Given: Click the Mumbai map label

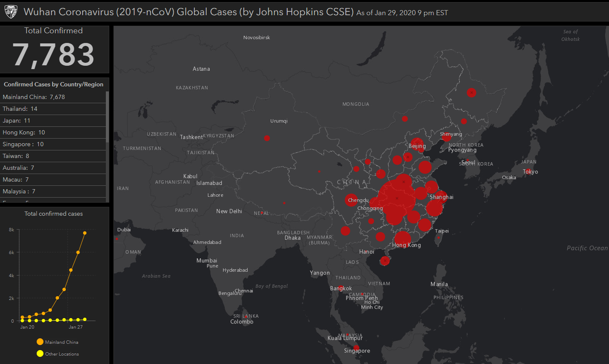Looking at the screenshot, I should [207, 260].
